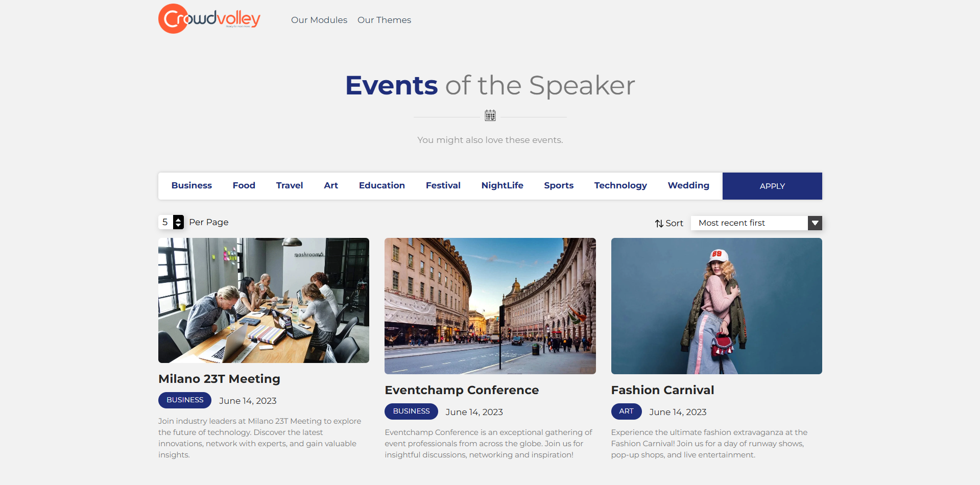
Task: View the Fashion Carnival event photo
Action: point(716,306)
